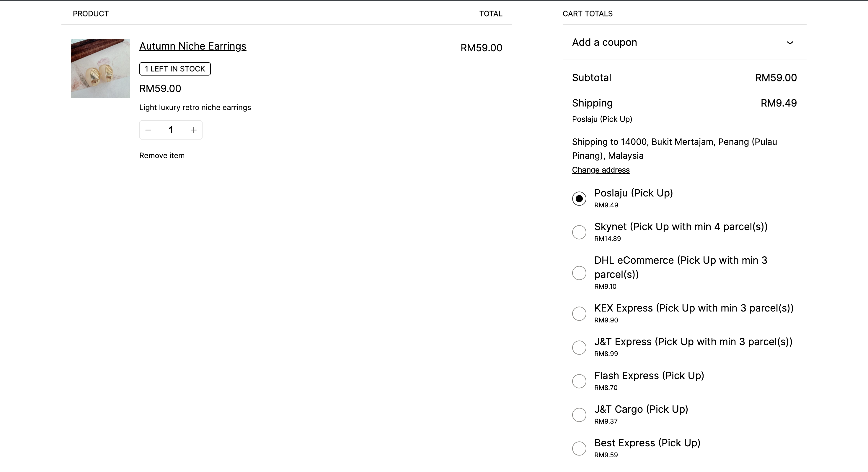Expand the Add a coupon chevron
The image size is (868, 472).
click(x=789, y=43)
